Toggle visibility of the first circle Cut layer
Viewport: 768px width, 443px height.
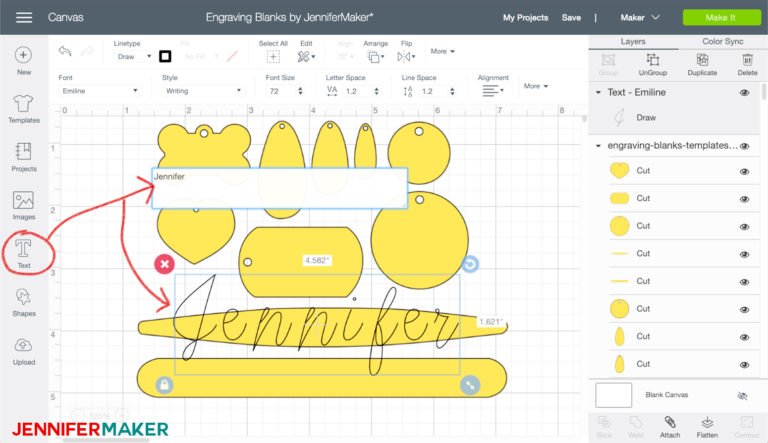(744, 226)
